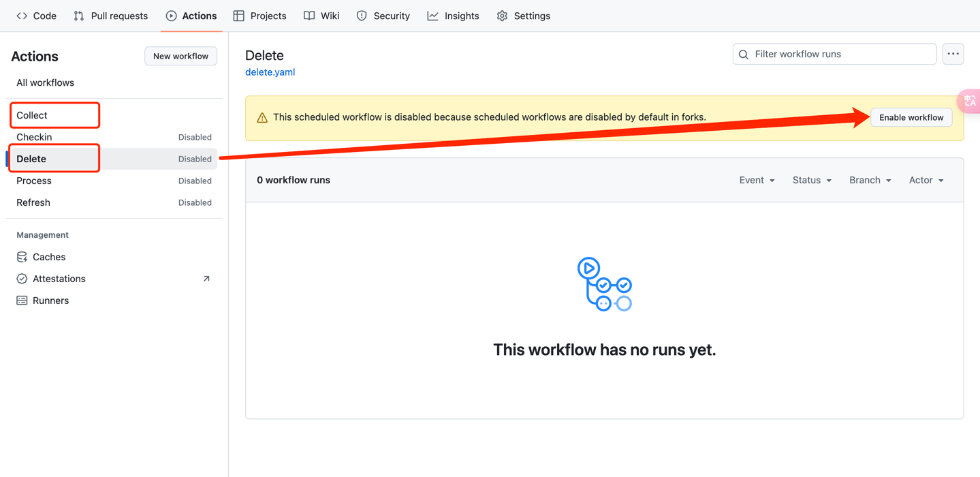Click the Actions sidebar heading

pyautogui.click(x=35, y=57)
